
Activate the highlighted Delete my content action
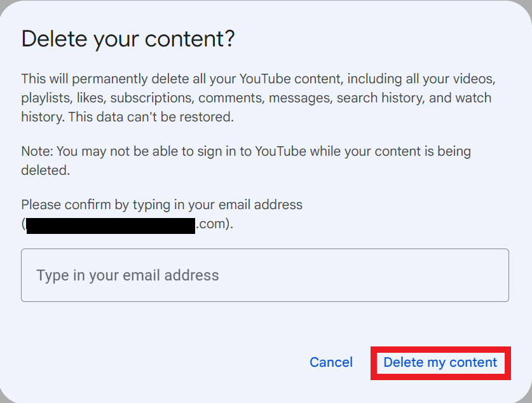coord(440,362)
